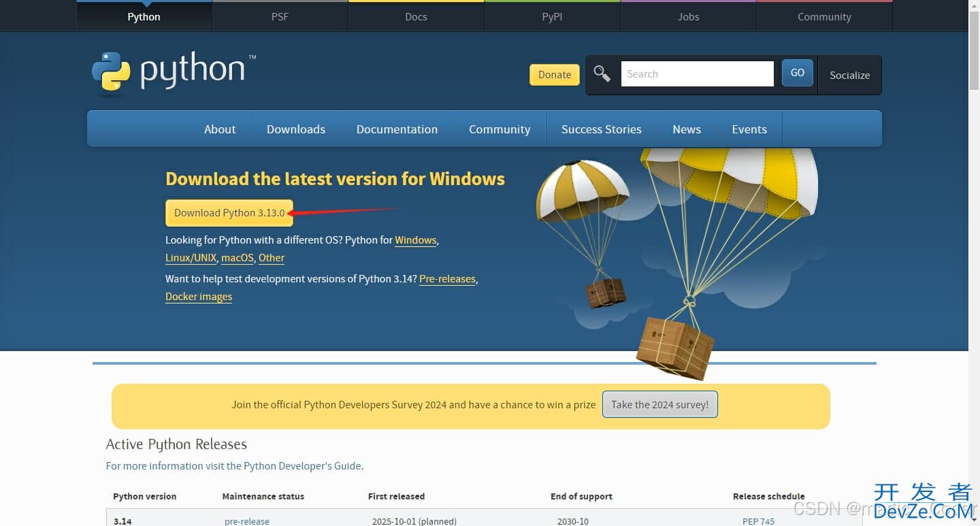This screenshot has width=980, height=526.
Task: Click the yellow Donate button
Action: (555, 75)
